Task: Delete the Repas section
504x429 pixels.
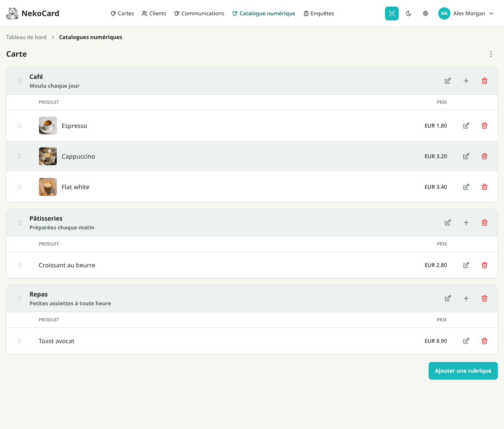Action: 484,298
